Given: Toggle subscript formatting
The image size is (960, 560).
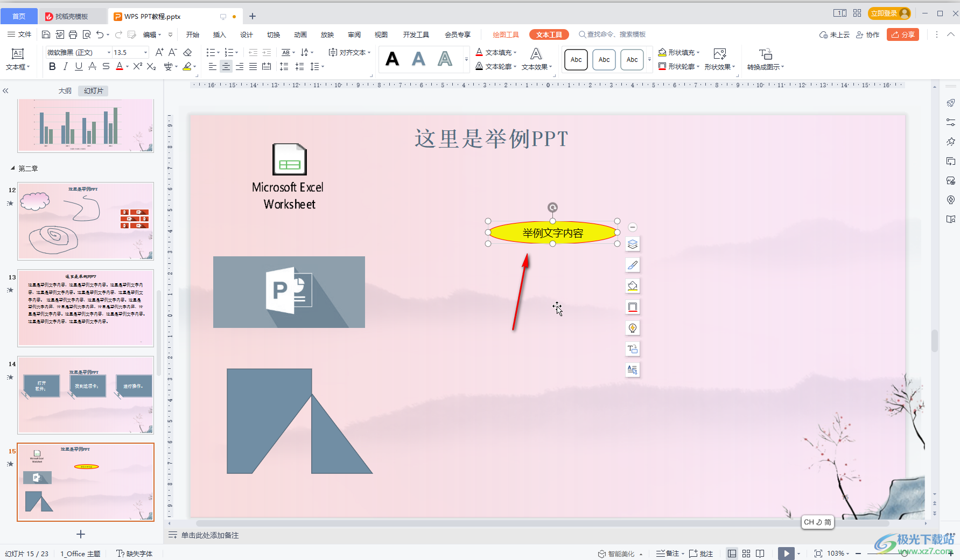Looking at the screenshot, I should point(151,66).
